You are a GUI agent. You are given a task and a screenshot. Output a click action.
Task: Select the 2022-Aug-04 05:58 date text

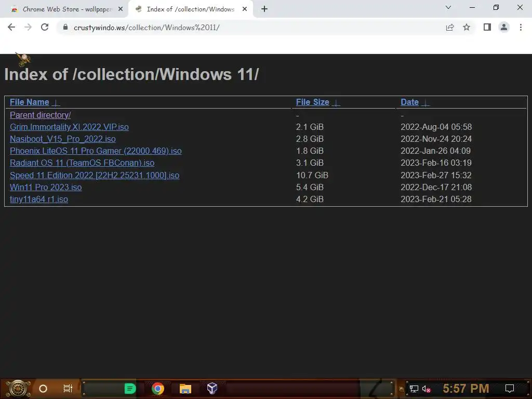tap(436, 127)
